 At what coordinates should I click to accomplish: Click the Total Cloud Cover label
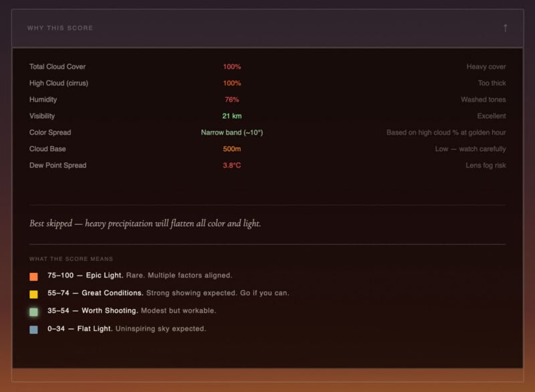point(58,67)
